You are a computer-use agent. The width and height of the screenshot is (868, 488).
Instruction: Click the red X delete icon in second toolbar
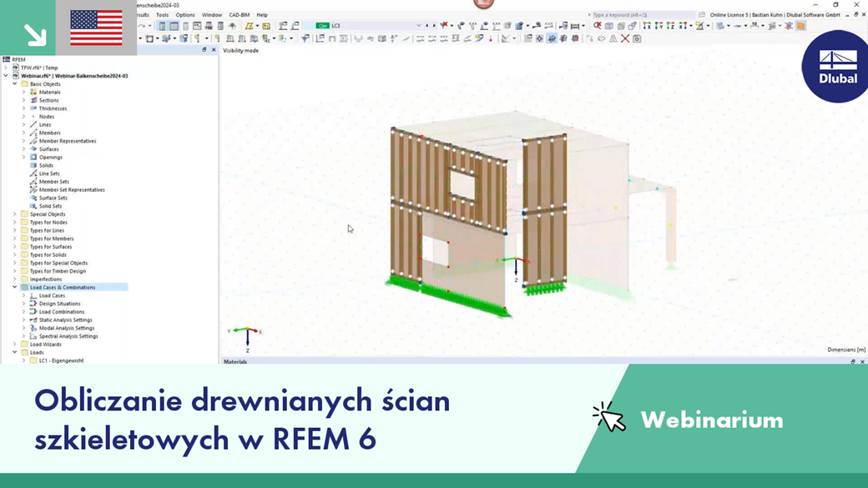coord(625,38)
